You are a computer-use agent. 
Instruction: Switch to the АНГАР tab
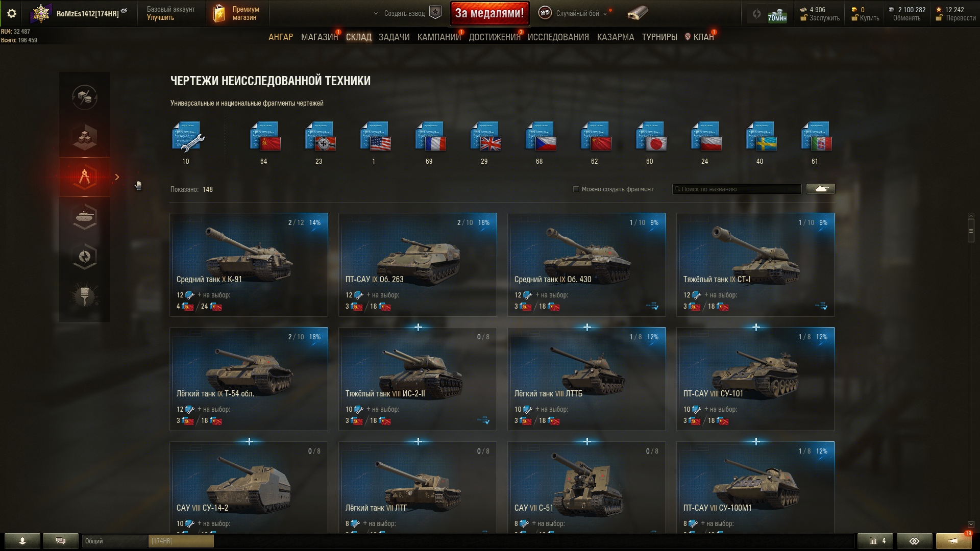point(281,37)
